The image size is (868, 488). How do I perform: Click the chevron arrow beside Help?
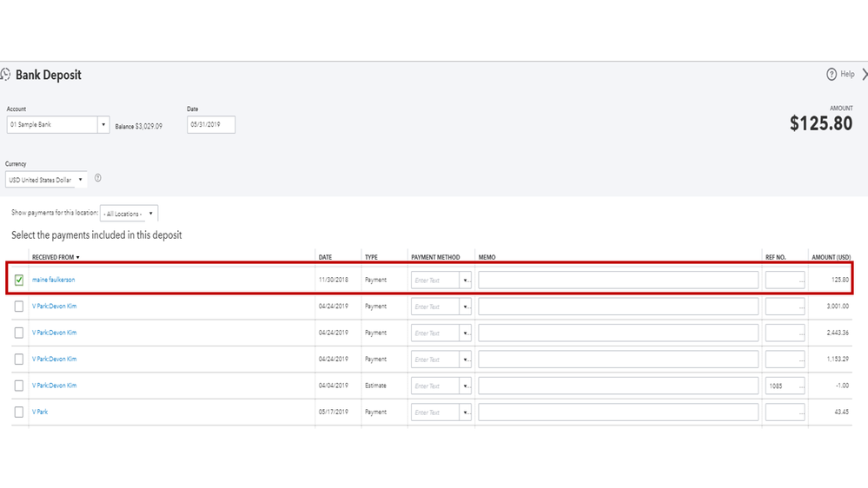click(x=864, y=75)
